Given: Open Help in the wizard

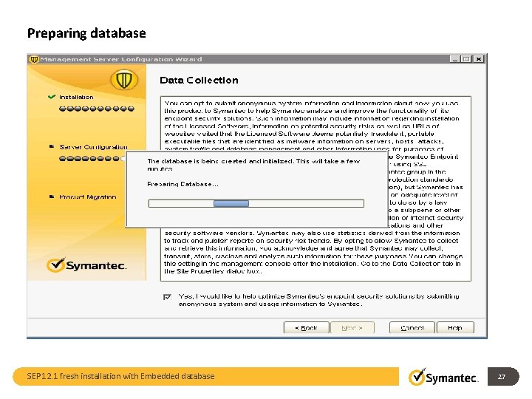Looking at the screenshot, I should pos(455,328).
